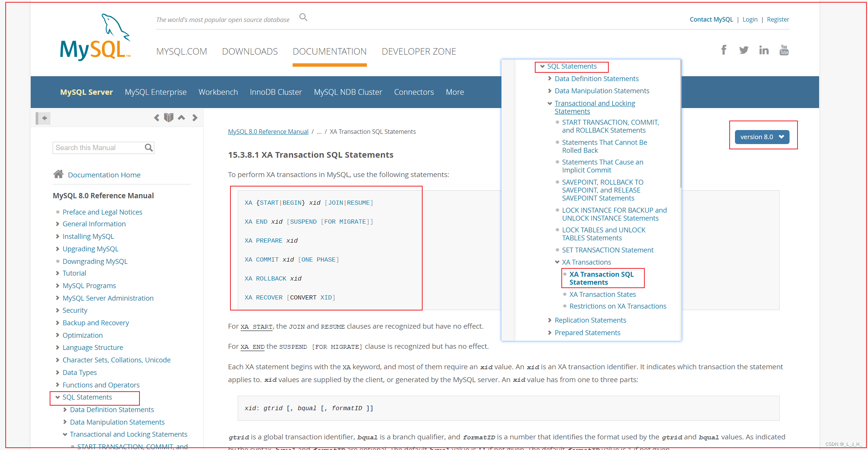Click the Documentation Home house icon
868x450 pixels.
tap(58, 174)
